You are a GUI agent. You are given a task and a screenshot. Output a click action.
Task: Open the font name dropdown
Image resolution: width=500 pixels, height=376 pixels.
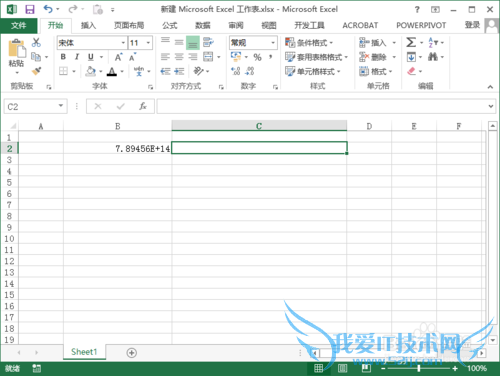click(x=123, y=43)
